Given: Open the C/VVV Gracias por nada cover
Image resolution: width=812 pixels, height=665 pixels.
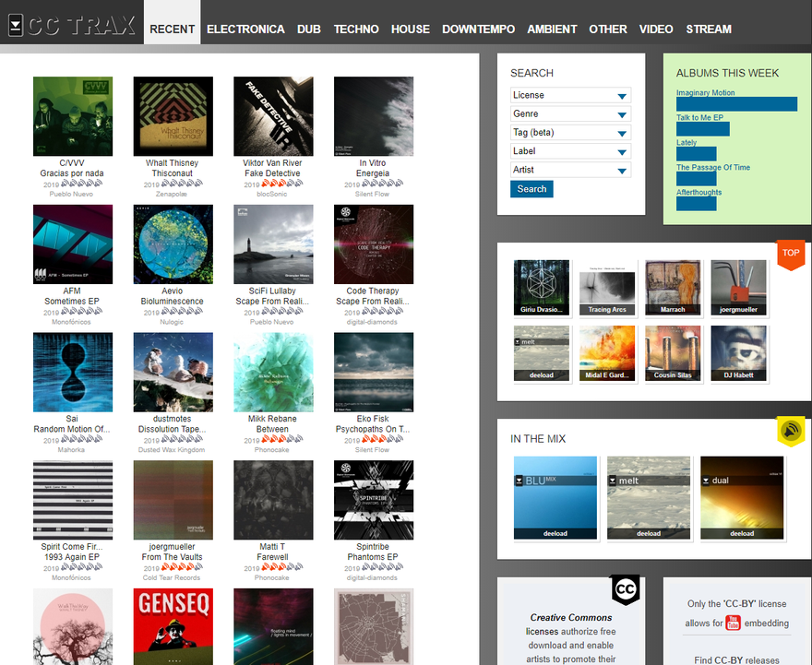Looking at the screenshot, I should (73, 116).
